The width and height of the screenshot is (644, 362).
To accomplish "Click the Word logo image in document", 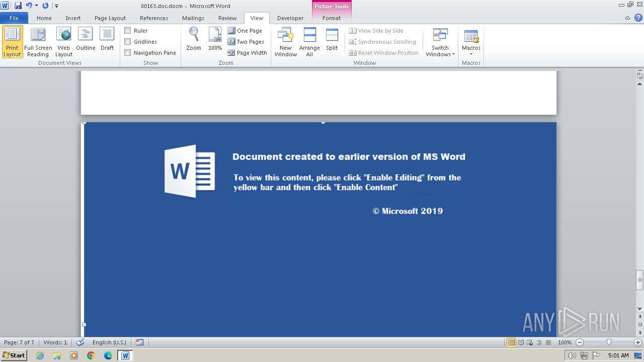I will tap(190, 171).
